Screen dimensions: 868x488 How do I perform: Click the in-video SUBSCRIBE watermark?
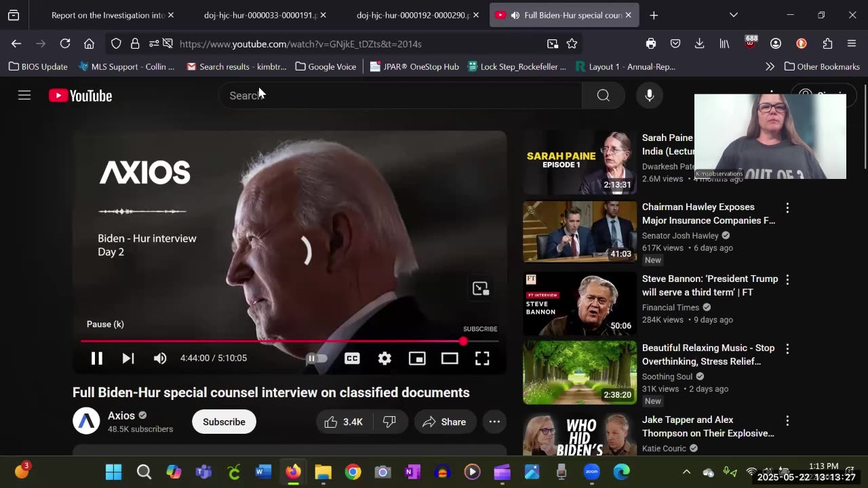click(x=480, y=329)
